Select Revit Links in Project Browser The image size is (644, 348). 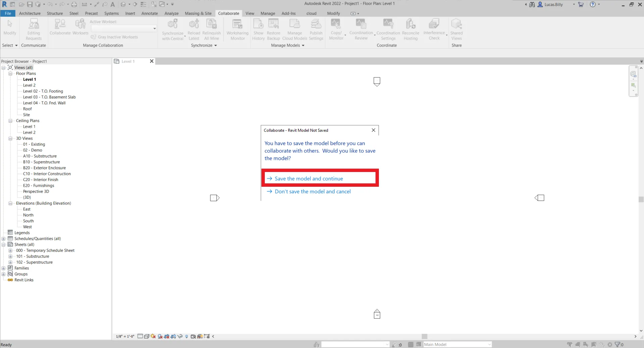point(24,280)
